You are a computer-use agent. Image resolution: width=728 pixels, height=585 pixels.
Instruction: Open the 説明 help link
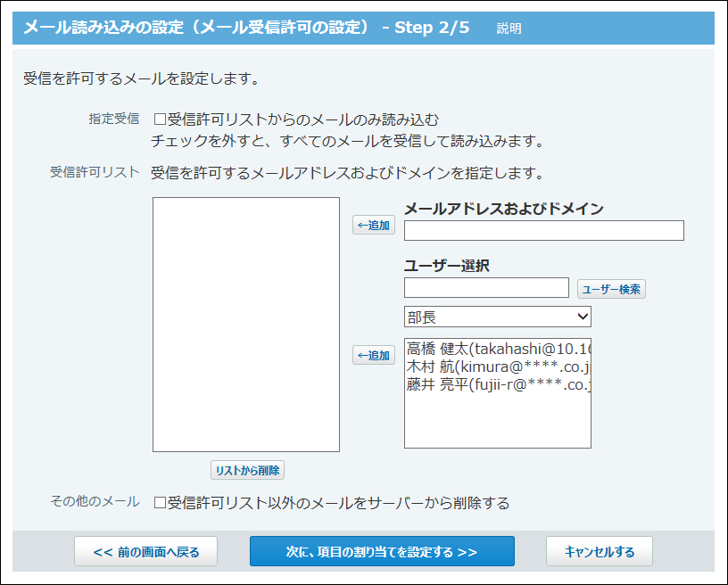point(509,29)
